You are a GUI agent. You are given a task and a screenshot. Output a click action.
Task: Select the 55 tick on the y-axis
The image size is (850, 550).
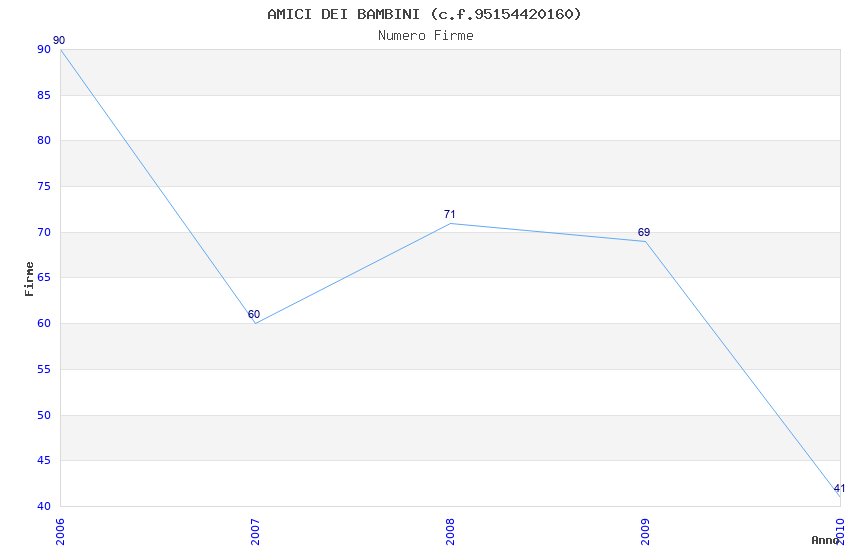44,369
